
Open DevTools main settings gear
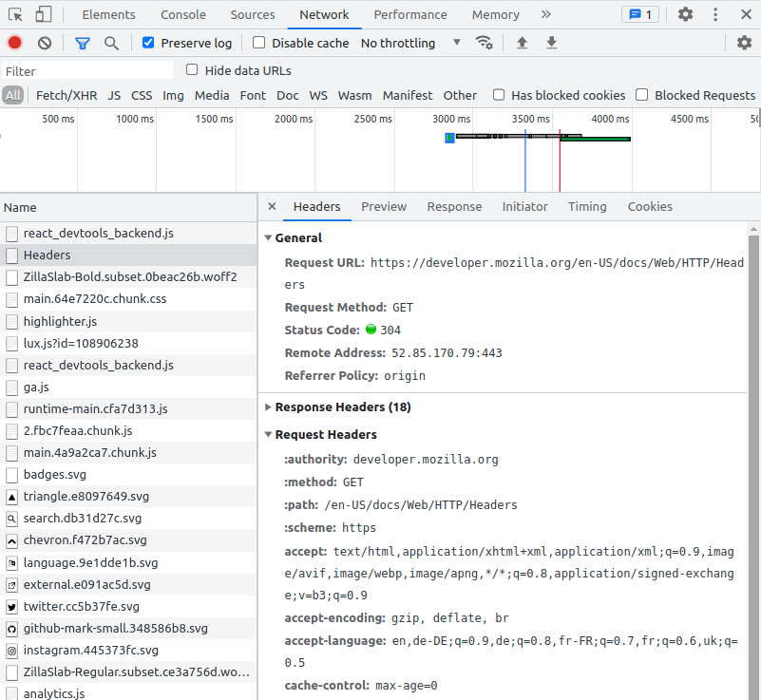[685, 14]
